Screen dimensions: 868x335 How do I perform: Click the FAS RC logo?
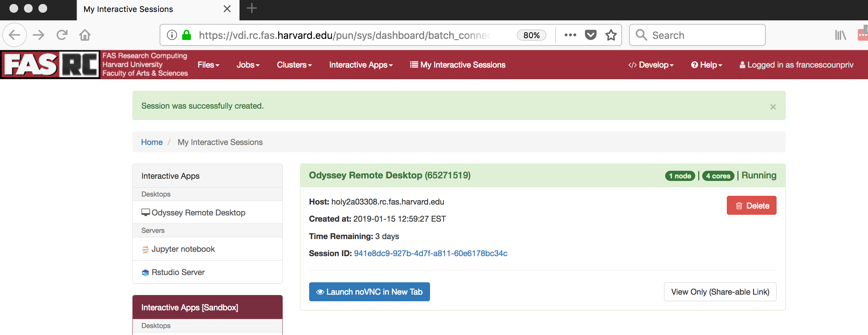[50, 65]
